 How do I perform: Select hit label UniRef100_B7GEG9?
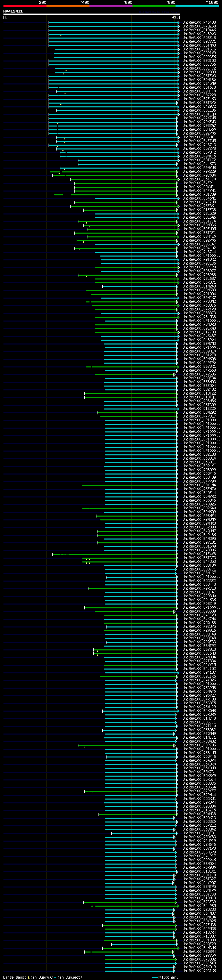pyautogui.click(x=199, y=902)
